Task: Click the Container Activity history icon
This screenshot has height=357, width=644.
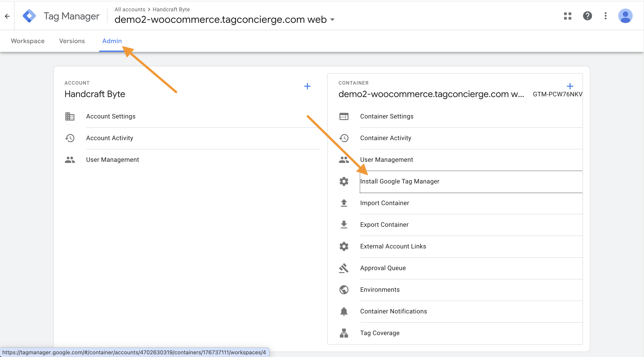Action: click(x=344, y=138)
